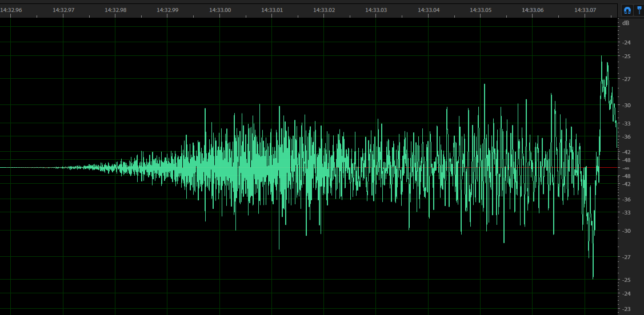Move the playhead to 14:33.02 on the ruler
The width and height of the screenshot is (644, 315).
[324, 10]
